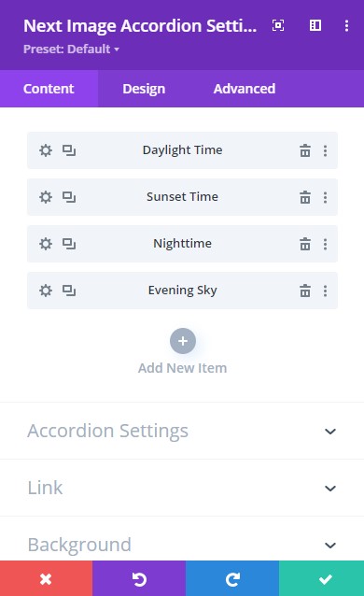The width and height of the screenshot is (364, 596).
Task: Expand the Accordion Settings section
Action: click(x=182, y=431)
